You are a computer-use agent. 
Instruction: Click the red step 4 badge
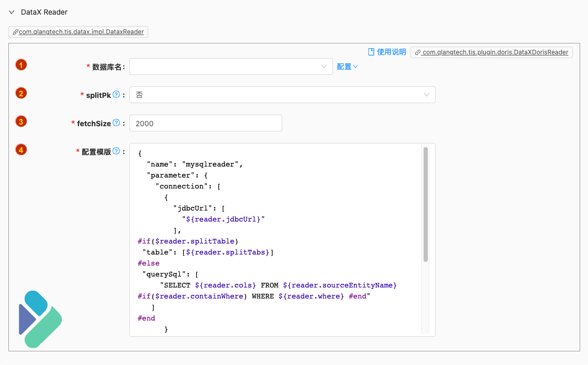21,150
